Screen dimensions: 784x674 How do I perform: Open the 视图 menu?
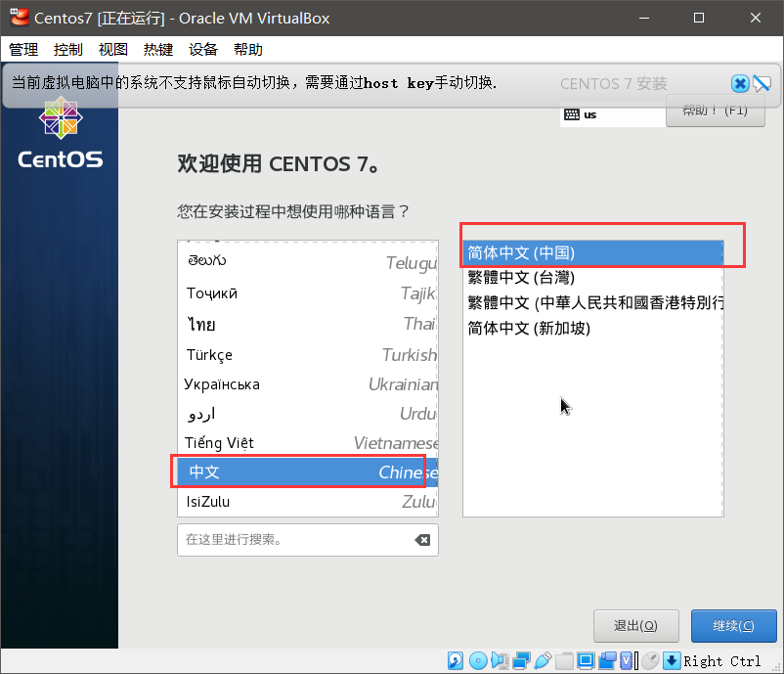tap(113, 50)
